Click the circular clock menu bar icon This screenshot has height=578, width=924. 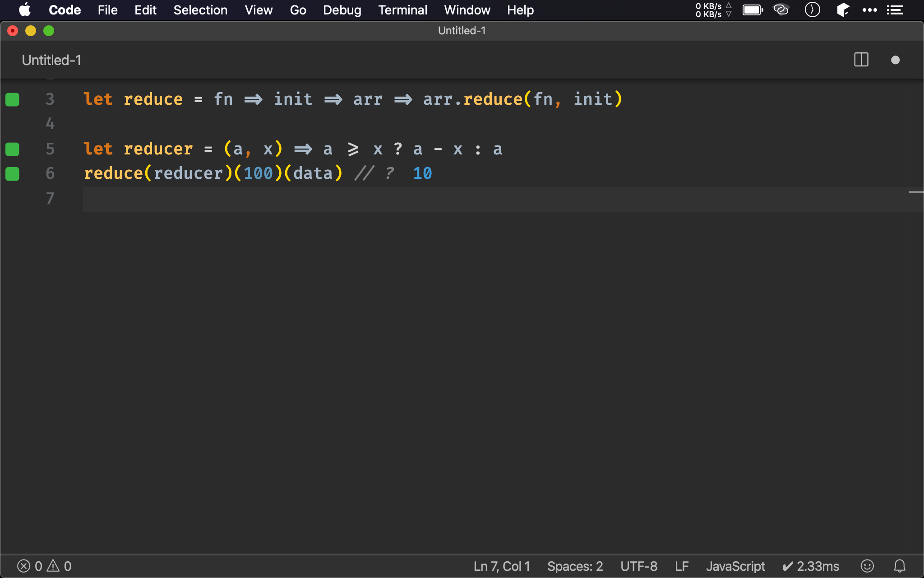812,10
